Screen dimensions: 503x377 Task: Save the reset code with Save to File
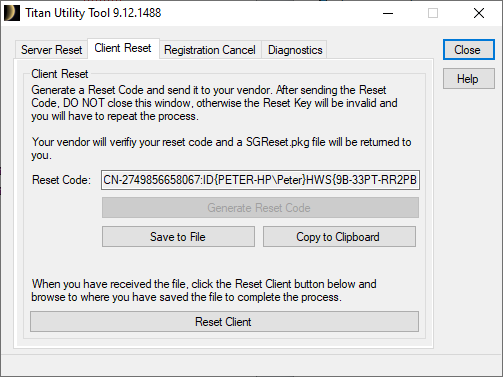tap(178, 237)
